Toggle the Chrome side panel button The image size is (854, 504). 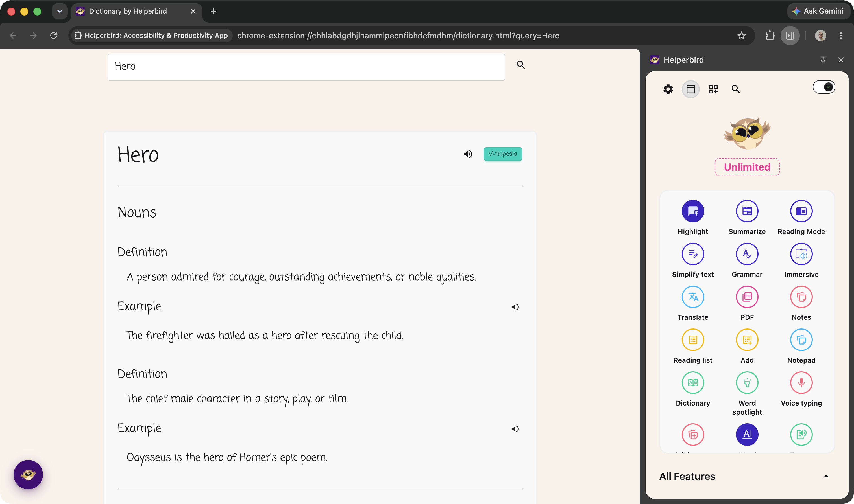coord(790,35)
